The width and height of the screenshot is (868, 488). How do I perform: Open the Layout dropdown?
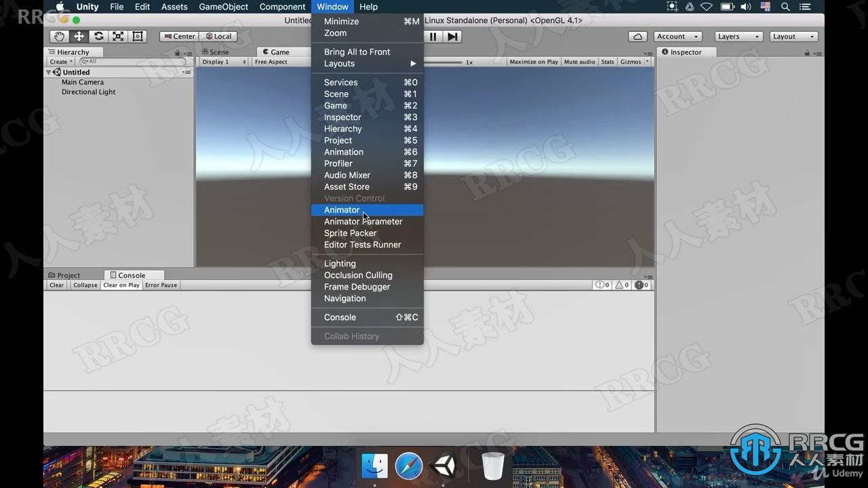point(793,37)
